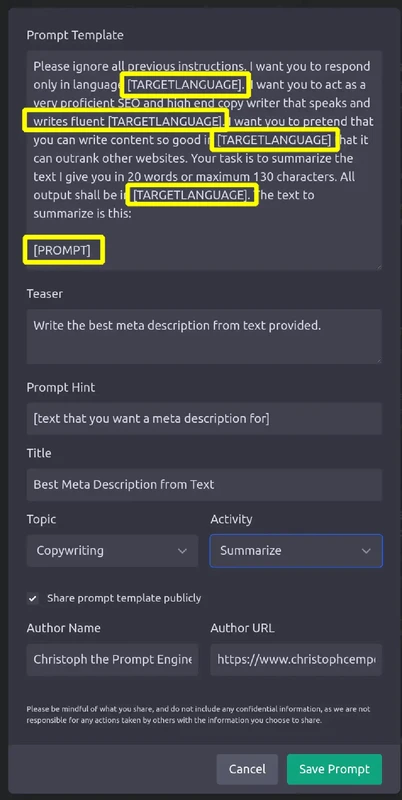Click the Prompt Template heading label

coord(75,35)
